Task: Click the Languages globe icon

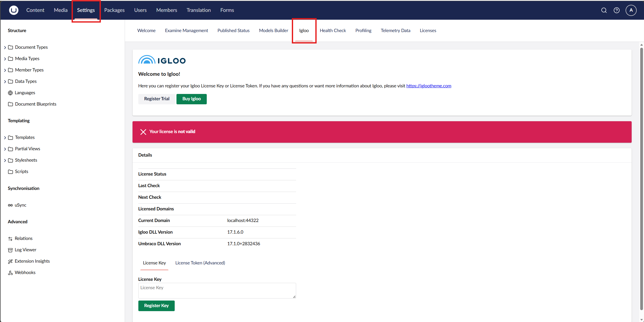Action: coord(10,93)
